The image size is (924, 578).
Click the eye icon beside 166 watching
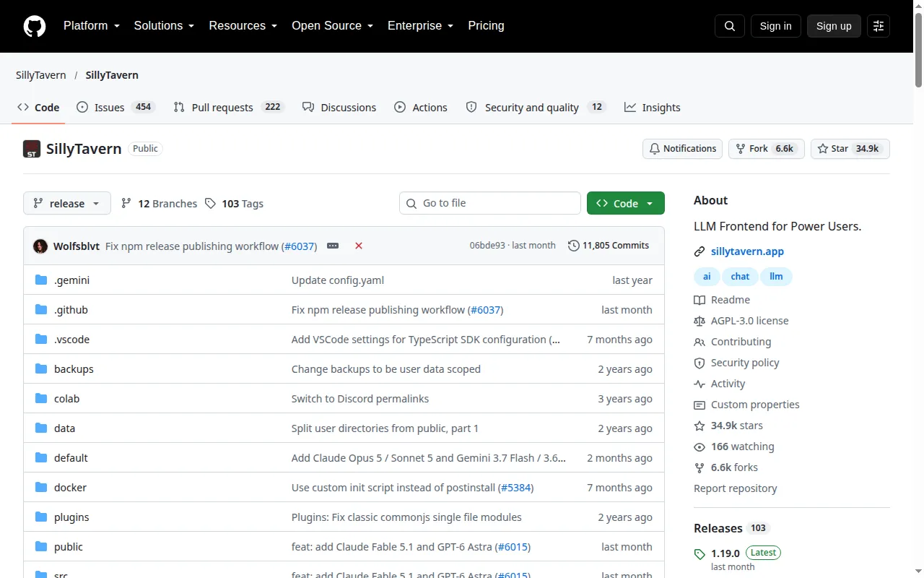click(x=699, y=447)
